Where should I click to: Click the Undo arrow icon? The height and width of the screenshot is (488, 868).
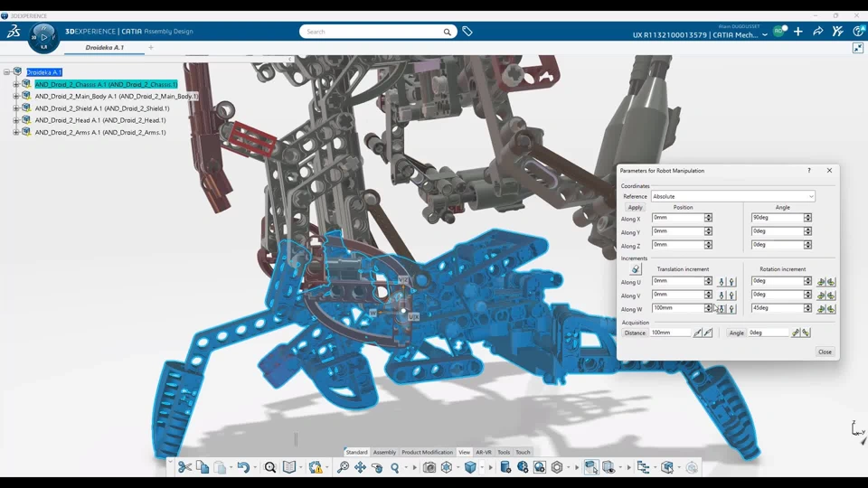point(243,467)
